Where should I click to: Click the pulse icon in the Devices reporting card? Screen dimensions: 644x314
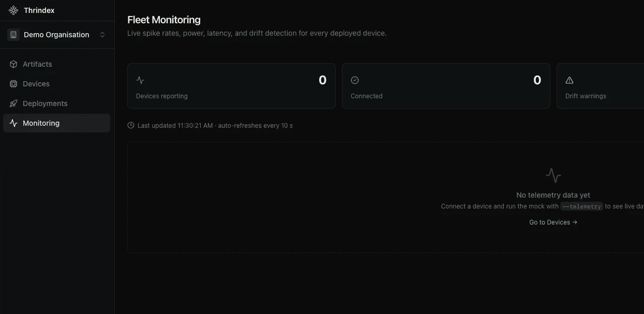pyautogui.click(x=140, y=80)
